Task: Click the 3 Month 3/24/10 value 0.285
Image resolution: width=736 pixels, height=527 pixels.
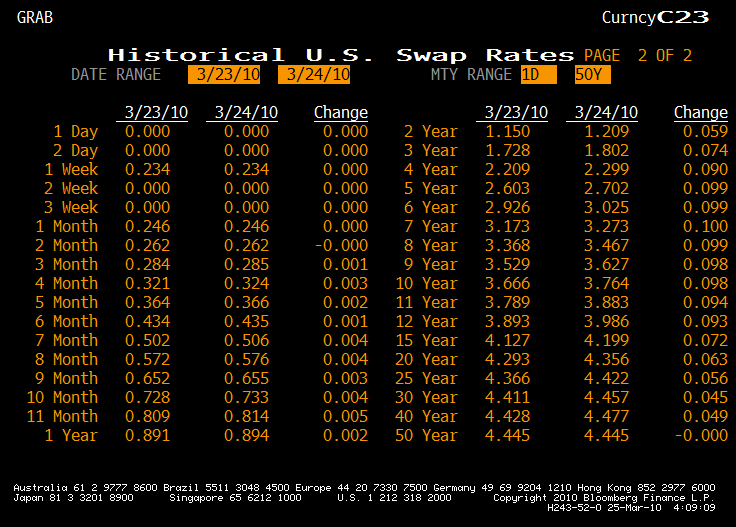Action: 246,265
